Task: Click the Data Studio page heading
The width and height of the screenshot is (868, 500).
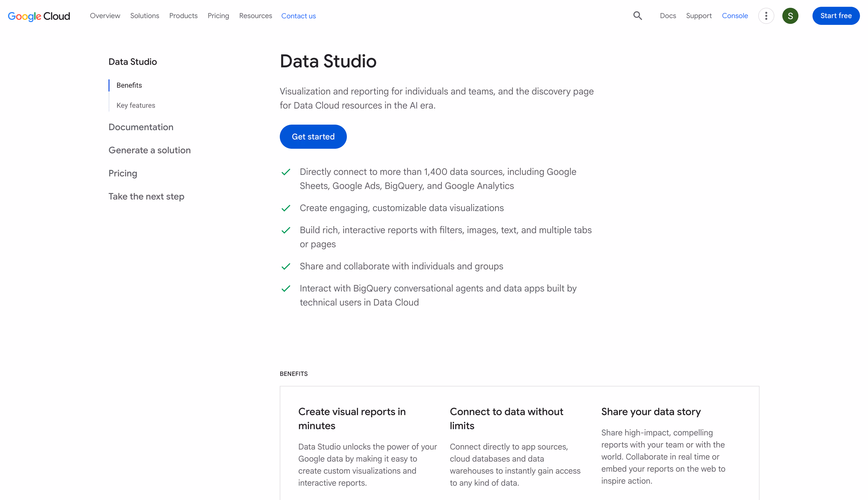Action: [328, 61]
